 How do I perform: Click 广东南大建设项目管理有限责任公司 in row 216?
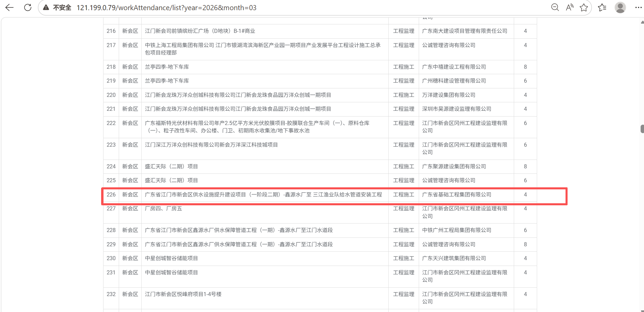point(465,31)
